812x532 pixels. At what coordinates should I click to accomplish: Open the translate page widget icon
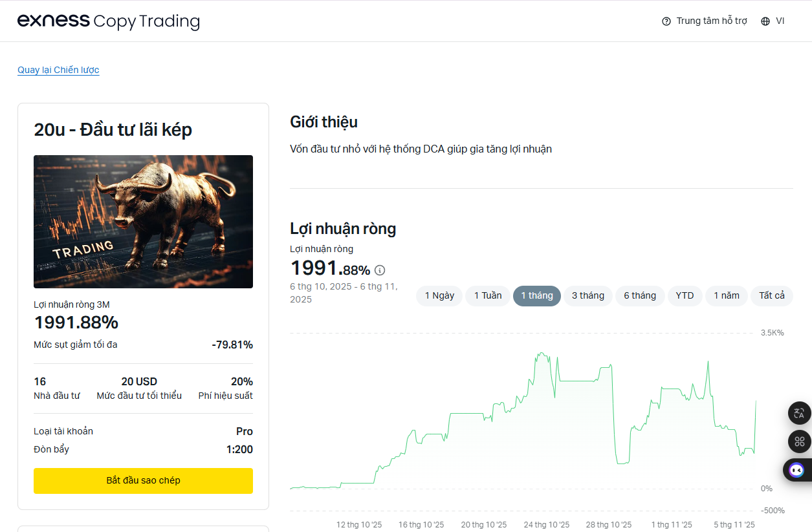(x=799, y=413)
